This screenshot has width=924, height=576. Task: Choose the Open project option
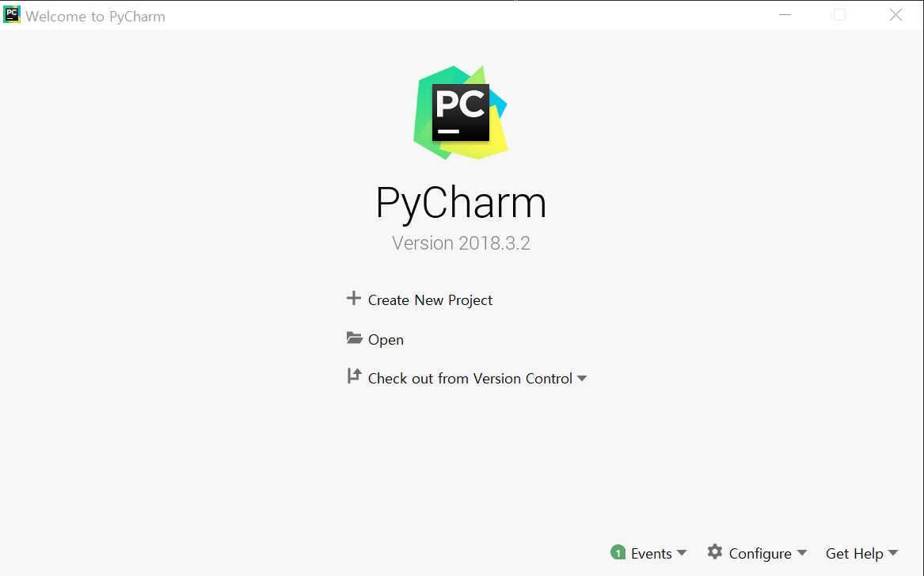click(386, 340)
